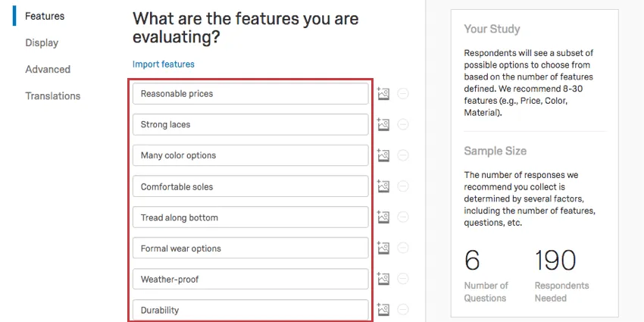
Task: Click the Strong laces text field
Action: pos(250,125)
